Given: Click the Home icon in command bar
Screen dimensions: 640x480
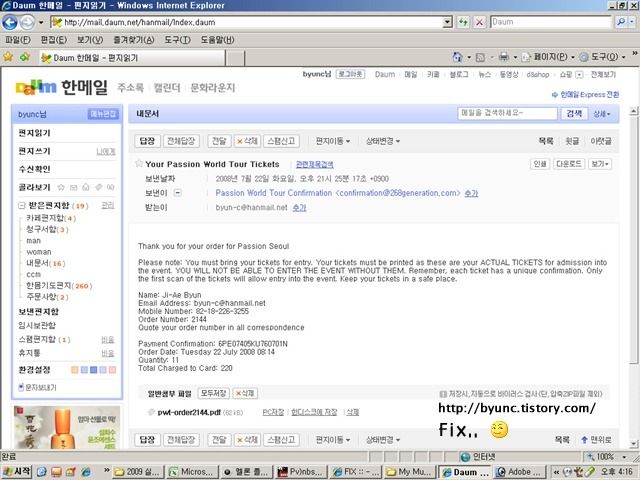Looking at the screenshot, I should 458,57.
